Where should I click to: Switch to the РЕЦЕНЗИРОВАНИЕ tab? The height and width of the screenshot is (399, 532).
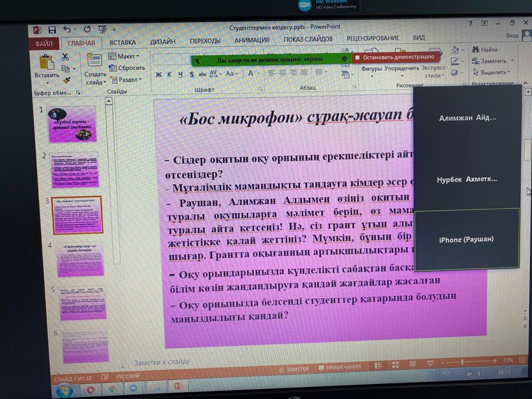373,38
